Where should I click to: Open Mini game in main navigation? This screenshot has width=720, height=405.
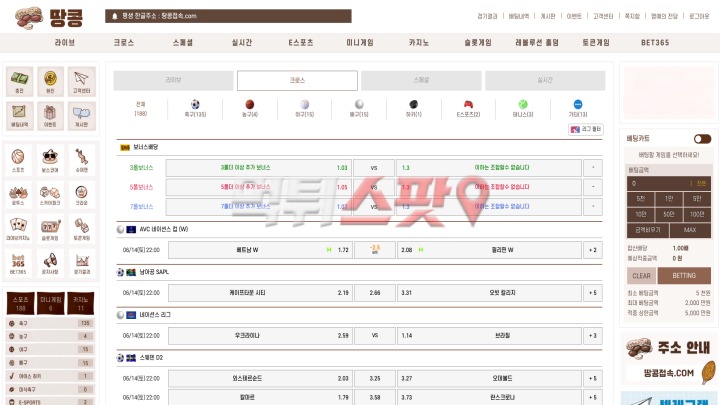point(360,43)
